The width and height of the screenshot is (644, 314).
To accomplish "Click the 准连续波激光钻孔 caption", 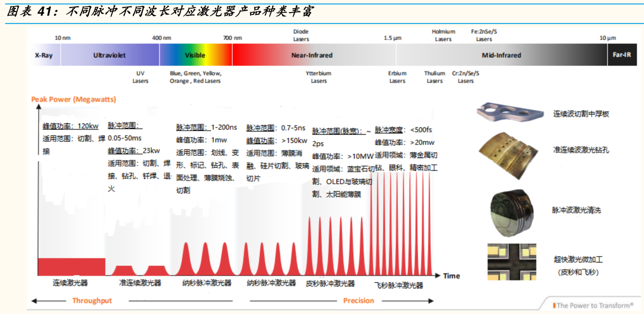I will [581, 150].
